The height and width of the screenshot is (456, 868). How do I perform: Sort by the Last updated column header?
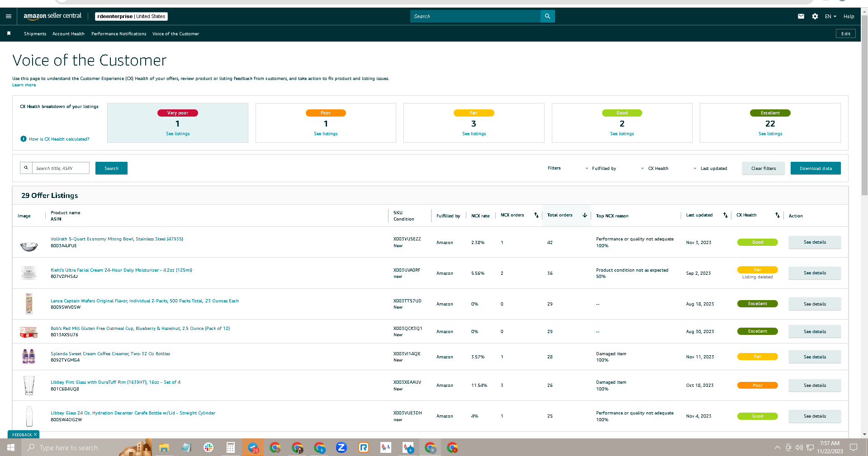725,215
